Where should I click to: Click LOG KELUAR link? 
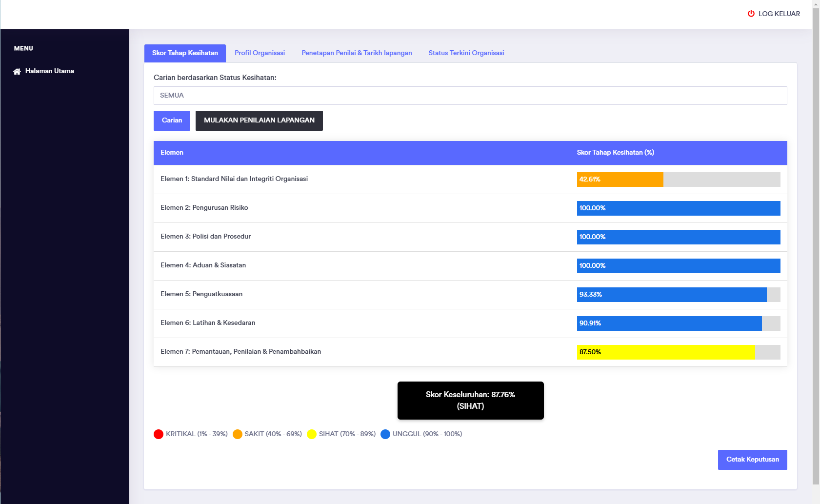(x=779, y=14)
